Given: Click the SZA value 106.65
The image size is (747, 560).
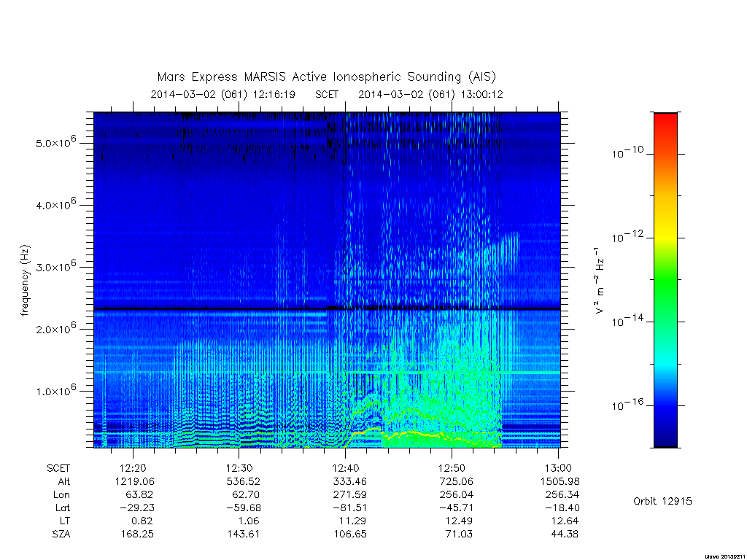Looking at the screenshot, I should pos(349,534).
